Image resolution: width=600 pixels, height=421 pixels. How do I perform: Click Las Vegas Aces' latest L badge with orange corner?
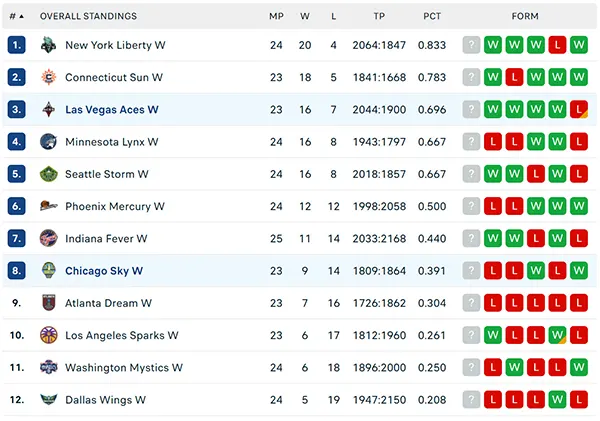579,109
